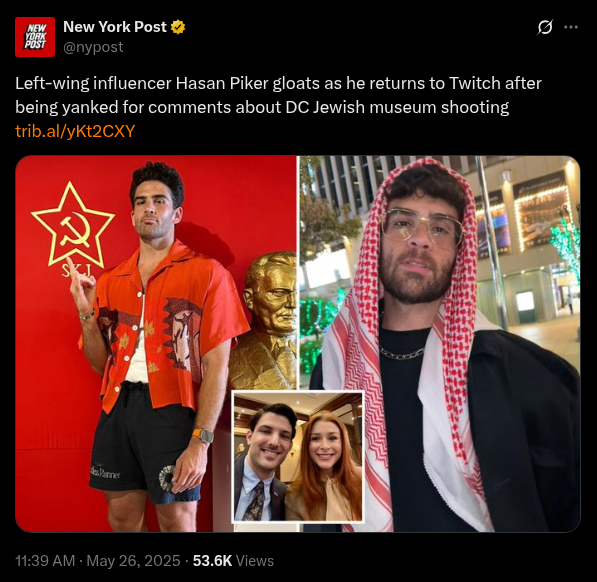The height and width of the screenshot is (582, 597).
Task: Click the golden bust statue
Action: [x=264, y=320]
